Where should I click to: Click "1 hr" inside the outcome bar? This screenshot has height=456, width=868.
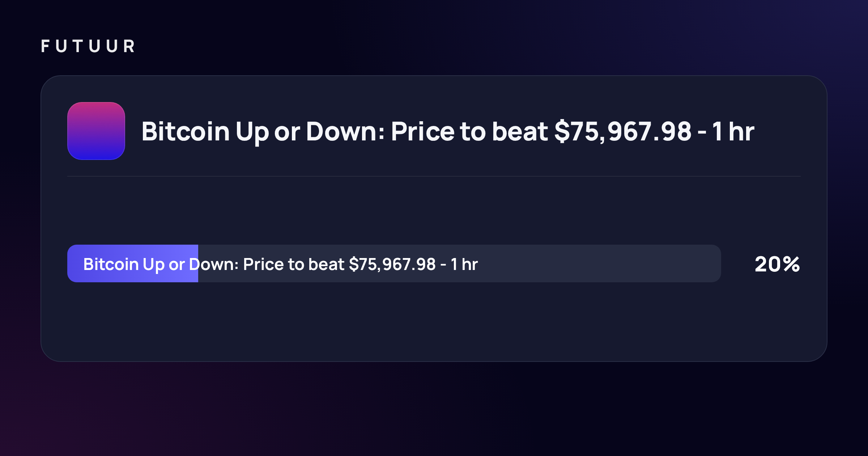pos(464,264)
